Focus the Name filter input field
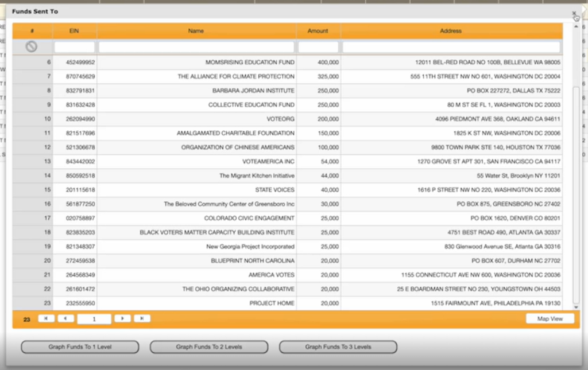 pyautogui.click(x=196, y=47)
